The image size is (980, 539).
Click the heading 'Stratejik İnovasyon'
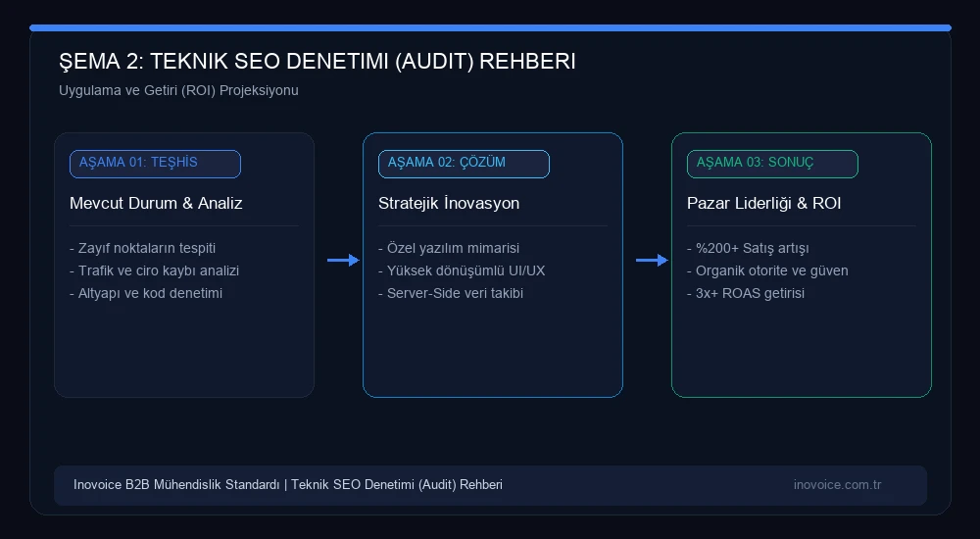click(449, 203)
